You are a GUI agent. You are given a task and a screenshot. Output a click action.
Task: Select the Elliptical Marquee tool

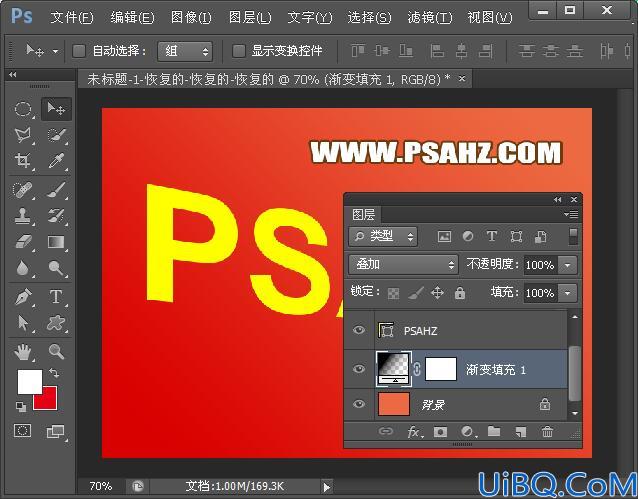point(23,109)
